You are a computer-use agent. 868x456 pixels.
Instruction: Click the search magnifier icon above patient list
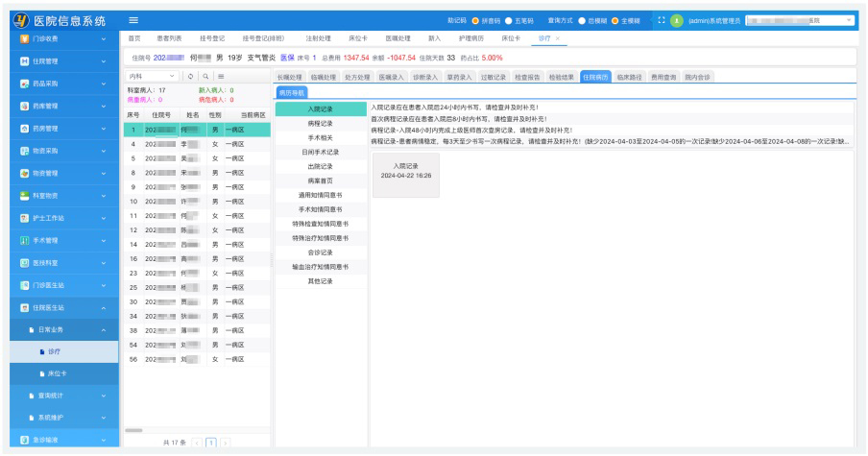[x=205, y=77]
